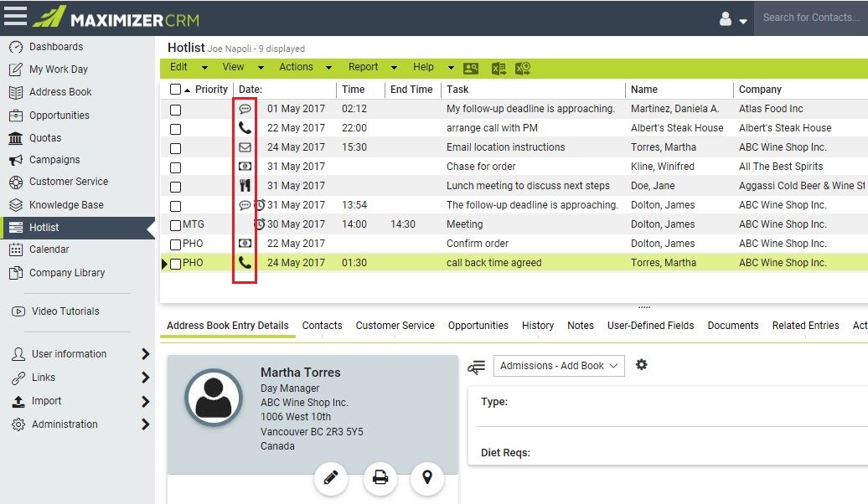This screenshot has height=504, width=868.
Task: Click the Excel export icon with globe
Action: click(x=523, y=68)
